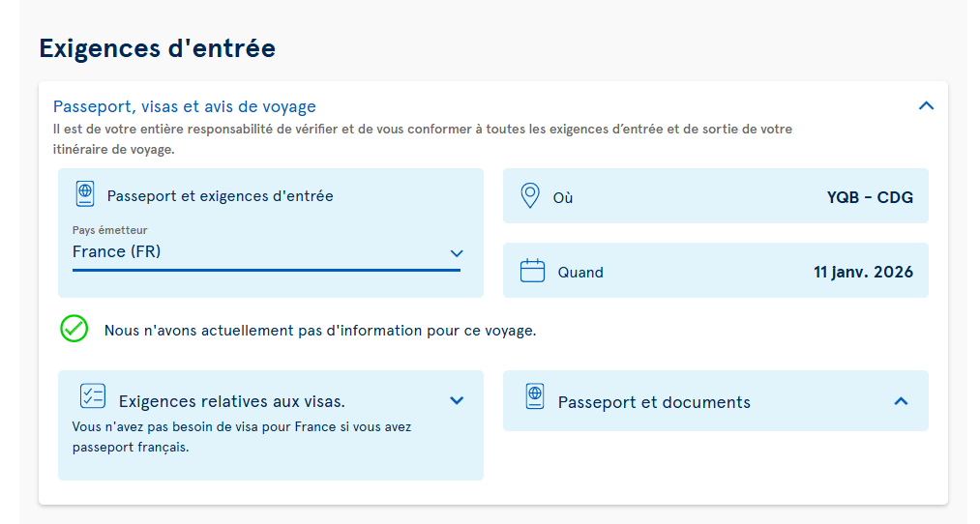Click the checklist icon for visa requirements

tap(92, 396)
